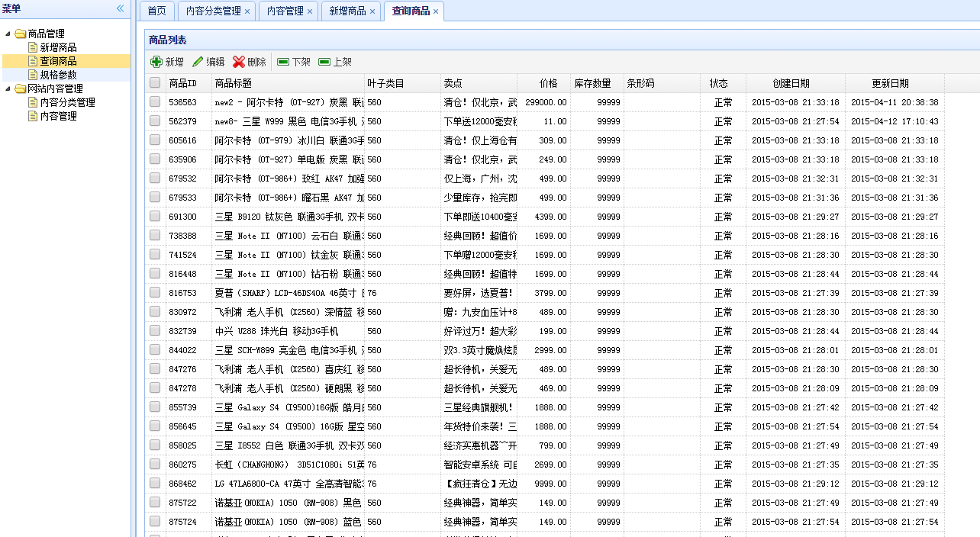
Task: Check the row for product 536563
Action: click(155, 102)
